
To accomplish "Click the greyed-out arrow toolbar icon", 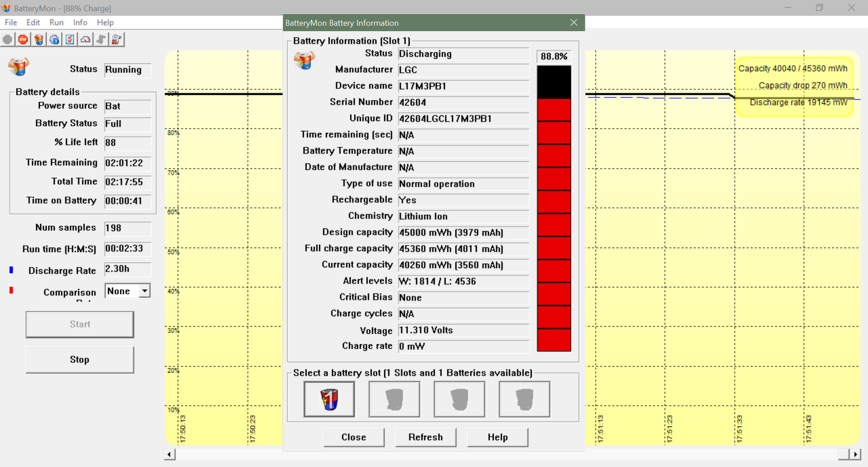I will click(x=101, y=40).
